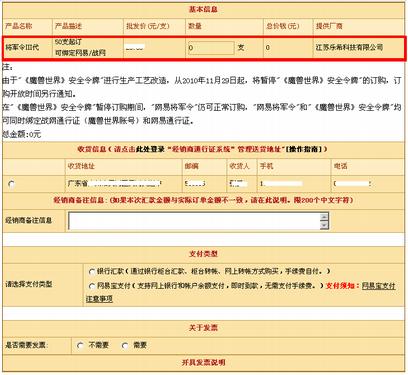This screenshot has width=408, height=375.
Task: Click the remarks textarea scroll down arrow
Action: (x=324, y=226)
